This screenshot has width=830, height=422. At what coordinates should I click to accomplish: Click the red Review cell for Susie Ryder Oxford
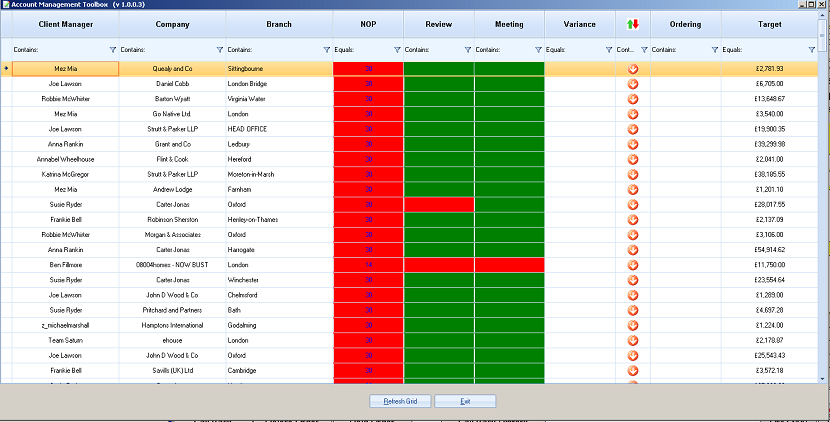(439, 204)
